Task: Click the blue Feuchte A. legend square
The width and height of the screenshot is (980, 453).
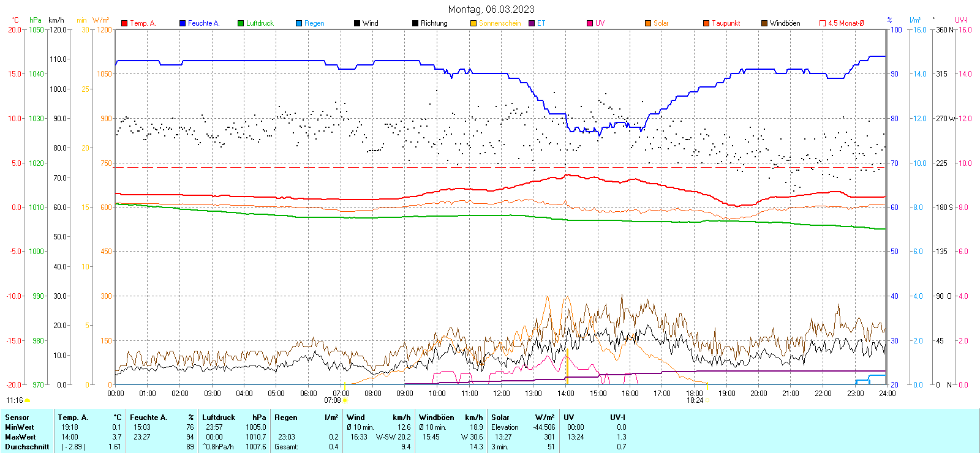Action: tap(183, 23)
